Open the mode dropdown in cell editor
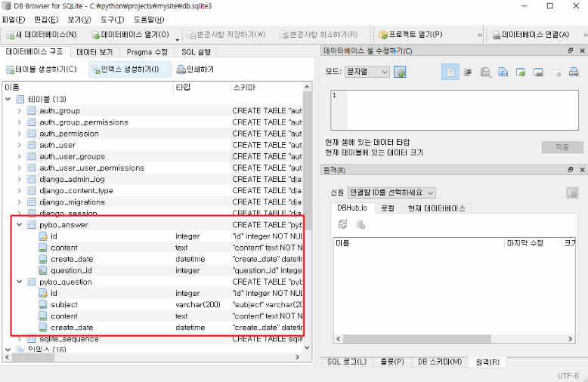This screenshot has width=588, height=382. 367,72
